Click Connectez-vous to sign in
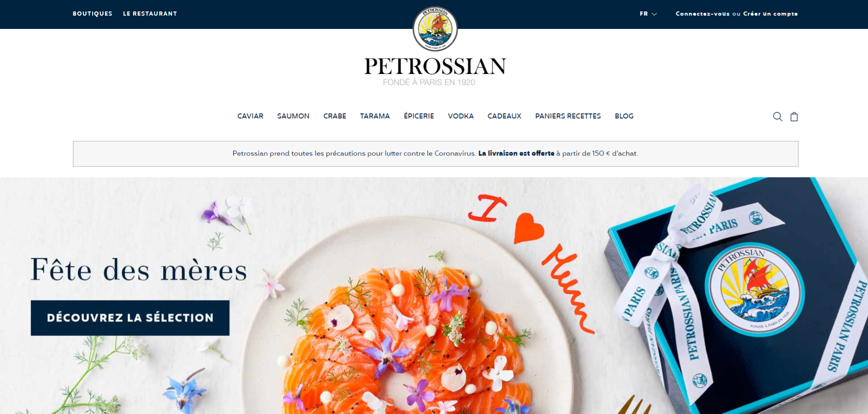Viewport: 868px width, 414px height. tap(702, 14)
